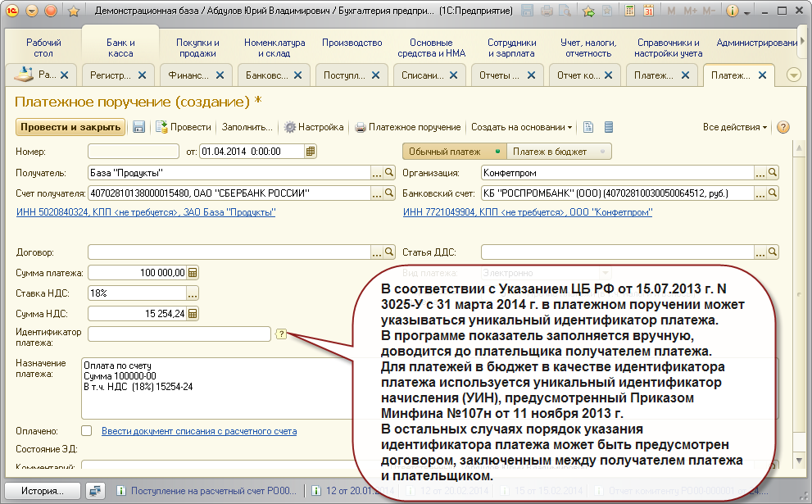Click the Номер input field
Viewport: 812px width, 504px height.
coord(134,152)
